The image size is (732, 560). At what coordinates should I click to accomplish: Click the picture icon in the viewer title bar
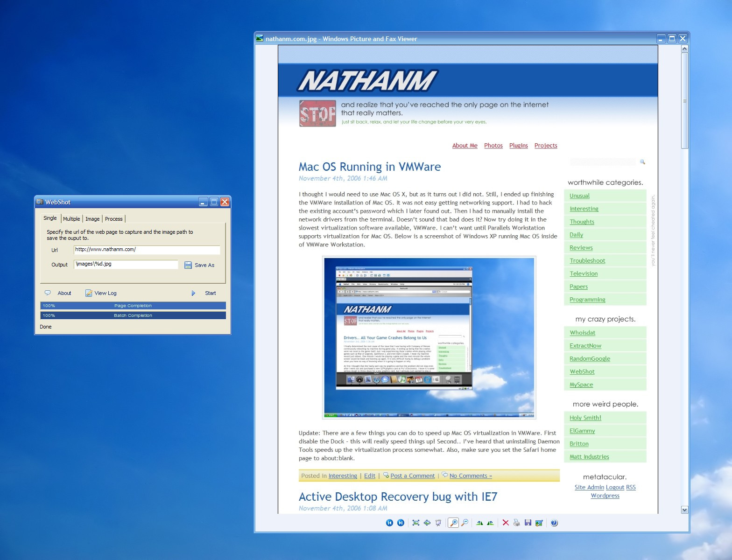coord(260,38)
